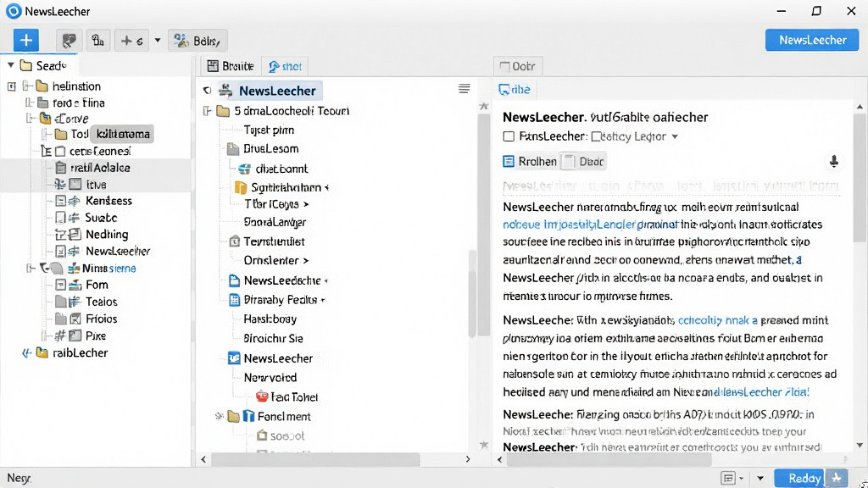Click the list view icon in the status bar

click(728, 478)
